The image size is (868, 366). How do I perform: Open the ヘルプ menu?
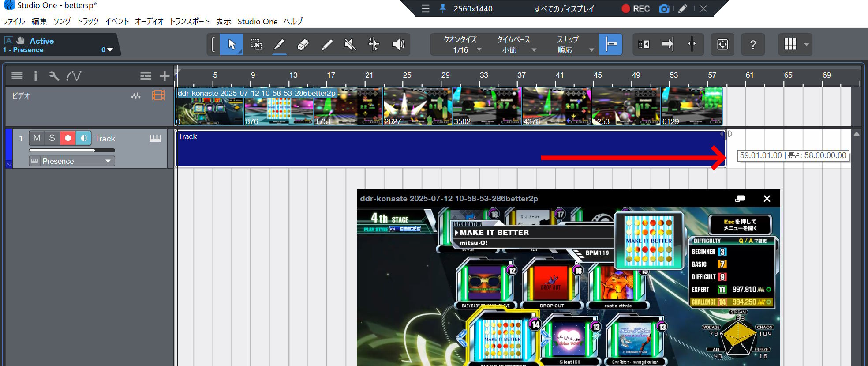pos(293,21)
